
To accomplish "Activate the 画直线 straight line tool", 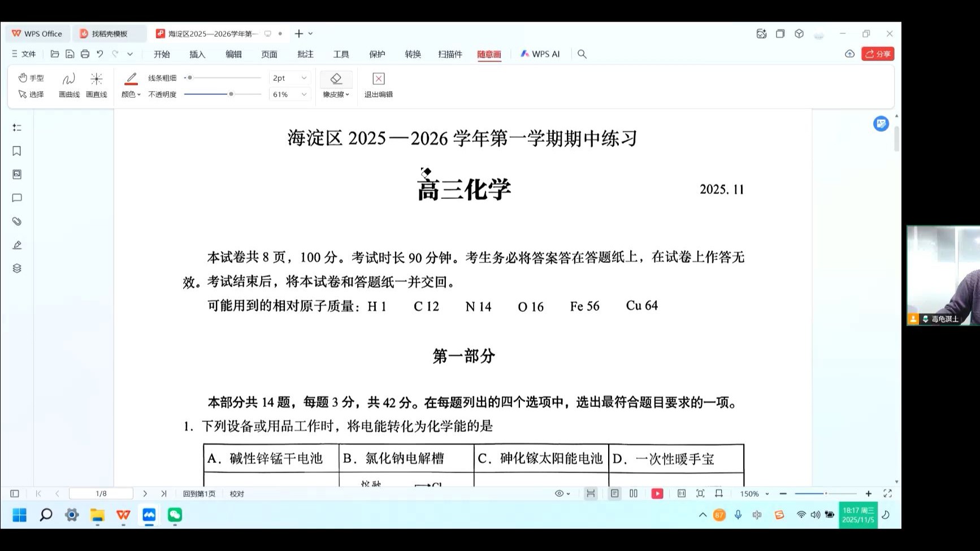I will pos(97,86).
